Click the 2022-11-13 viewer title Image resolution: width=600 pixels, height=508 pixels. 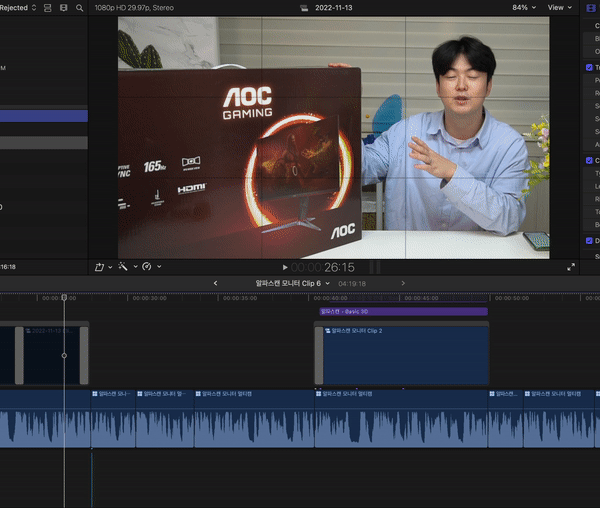click(x=334, y=8)
